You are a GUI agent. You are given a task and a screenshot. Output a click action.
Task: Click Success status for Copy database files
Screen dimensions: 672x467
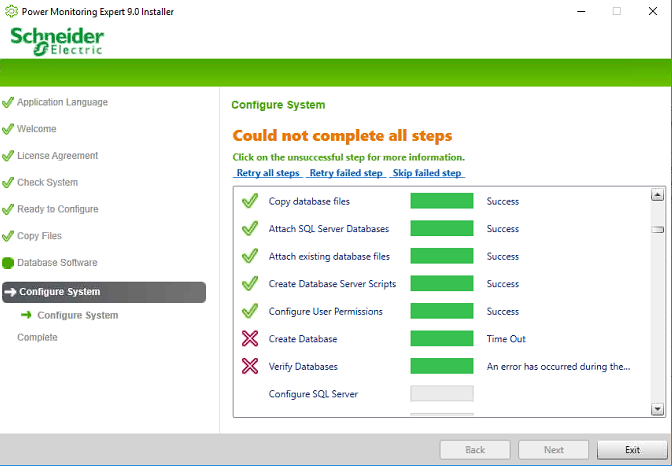(x=502, y=201)
